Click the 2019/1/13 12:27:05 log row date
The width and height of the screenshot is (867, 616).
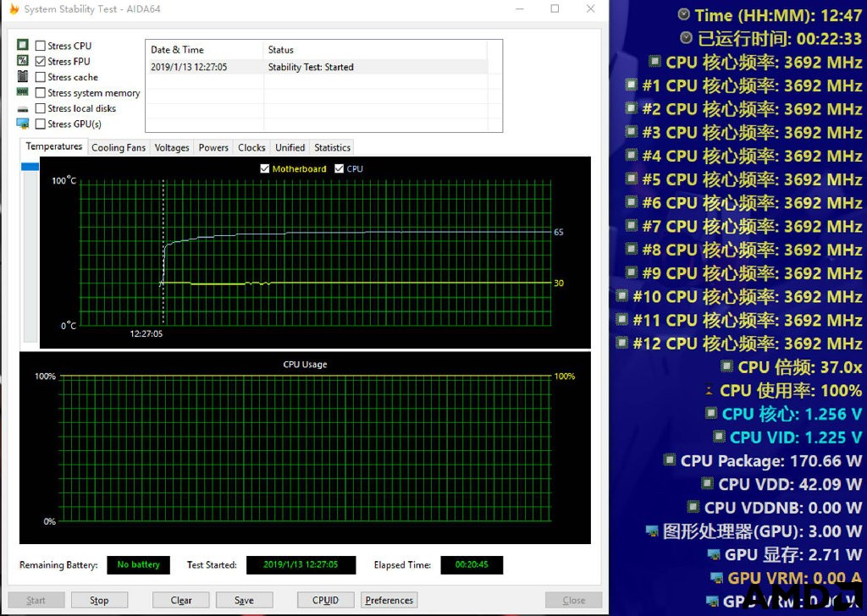(x=189, y=67)
